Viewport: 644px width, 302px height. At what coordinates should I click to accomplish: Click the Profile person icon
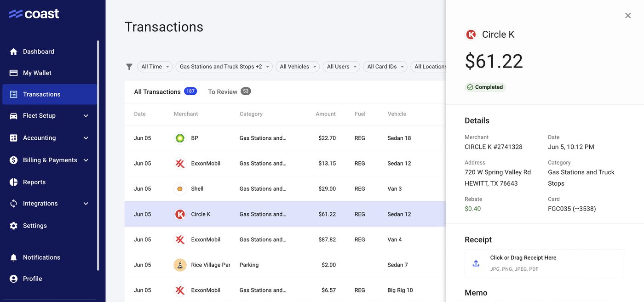(14, 279)
